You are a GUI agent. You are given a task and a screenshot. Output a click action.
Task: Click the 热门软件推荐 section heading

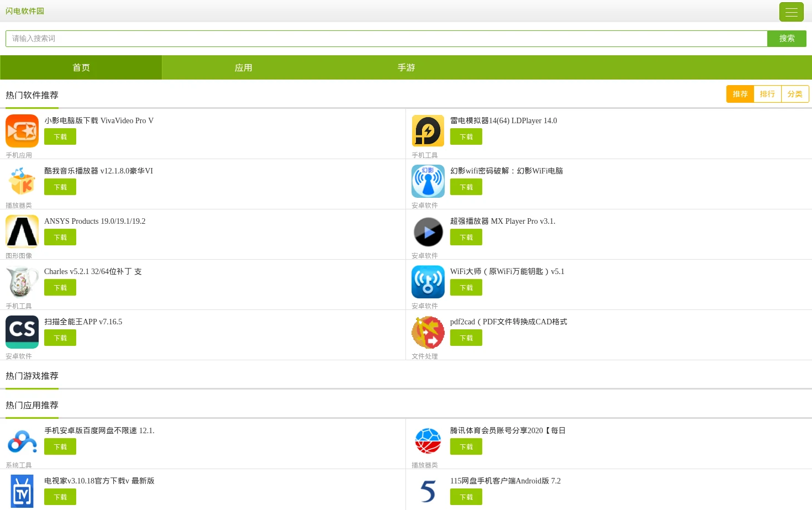pos(32,95)
